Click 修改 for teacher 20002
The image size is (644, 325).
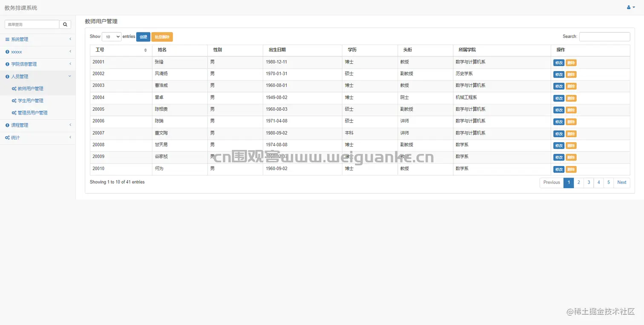pos(559,75)
